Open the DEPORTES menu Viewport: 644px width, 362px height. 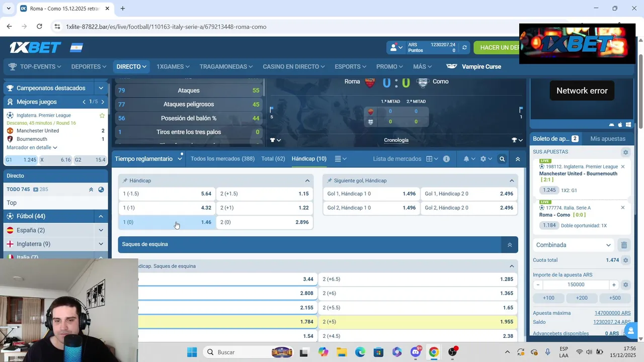click(89, 66)
